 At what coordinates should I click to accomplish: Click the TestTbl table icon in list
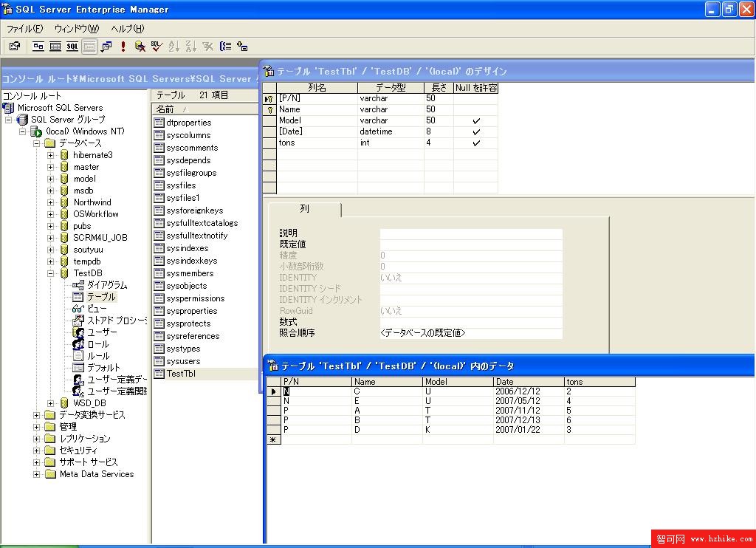coord(159,374)
